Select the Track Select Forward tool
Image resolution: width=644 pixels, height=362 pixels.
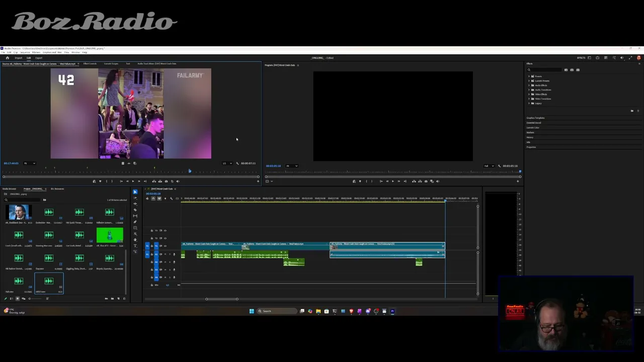coord(135,198)
